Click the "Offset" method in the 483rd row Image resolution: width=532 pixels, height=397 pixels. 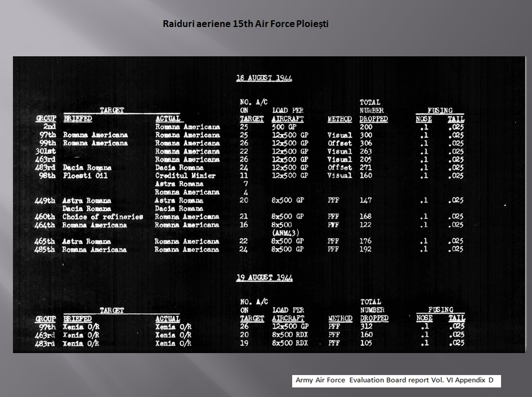click(340, 167)
